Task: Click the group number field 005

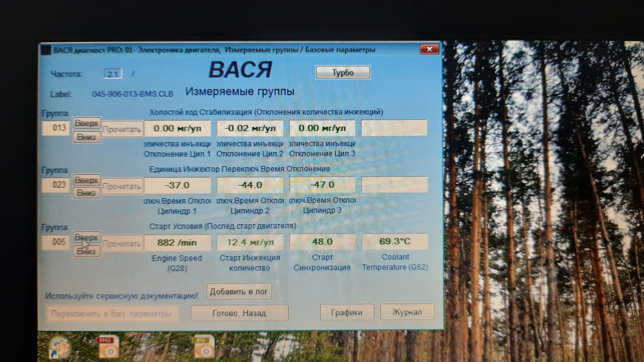Action: [x=56, y=242]
